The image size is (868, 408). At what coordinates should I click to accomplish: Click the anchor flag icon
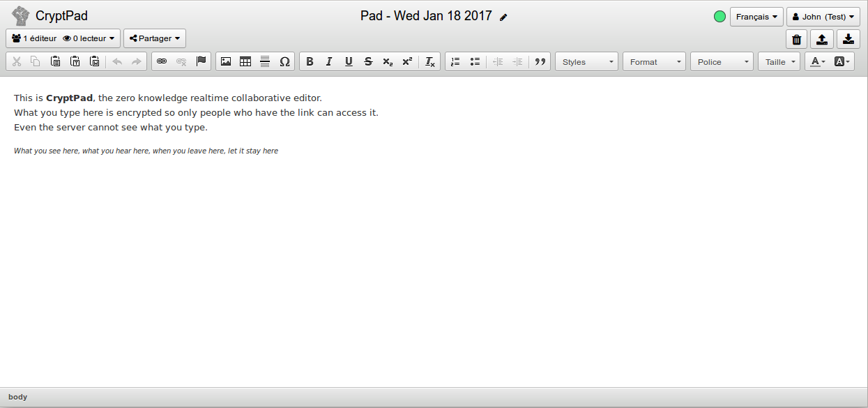point(201,61)
